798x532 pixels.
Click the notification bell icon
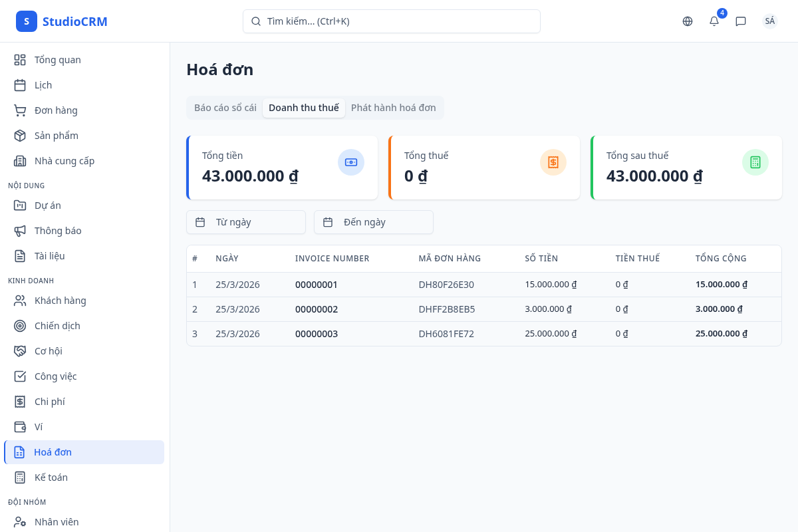[714, 21]
